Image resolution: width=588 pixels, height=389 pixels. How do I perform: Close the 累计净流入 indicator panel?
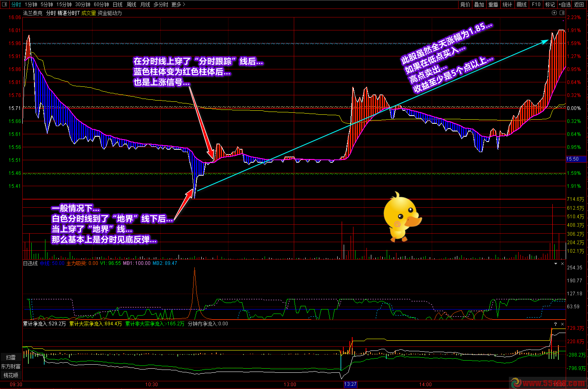(562, 324)
